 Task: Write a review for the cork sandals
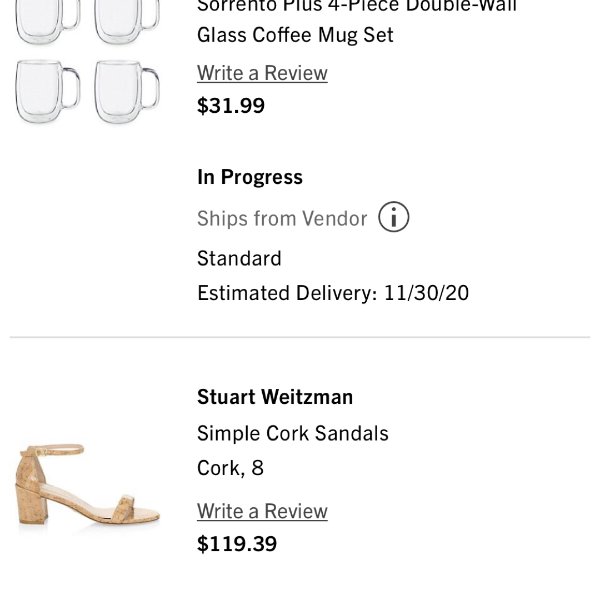tap(262, 511)
